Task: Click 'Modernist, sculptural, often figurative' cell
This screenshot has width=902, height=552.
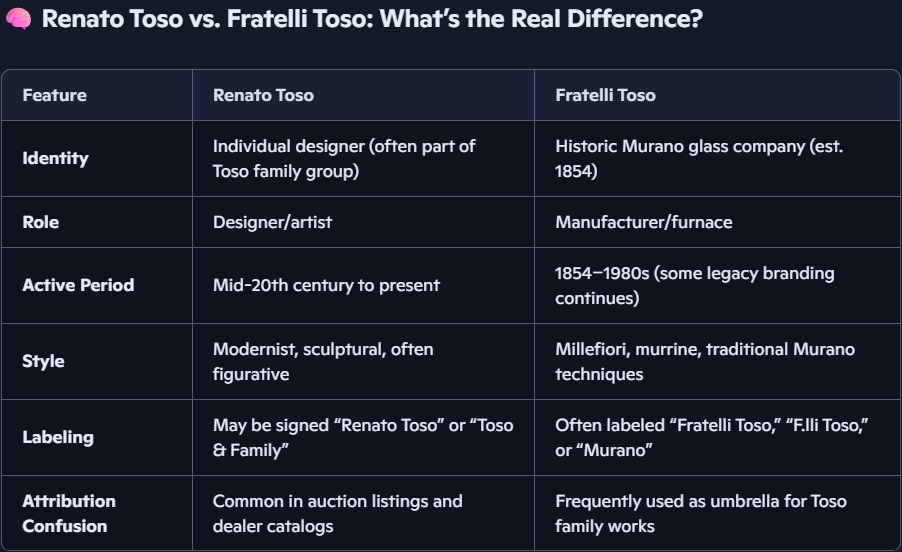Action: [x=323, y=361]
